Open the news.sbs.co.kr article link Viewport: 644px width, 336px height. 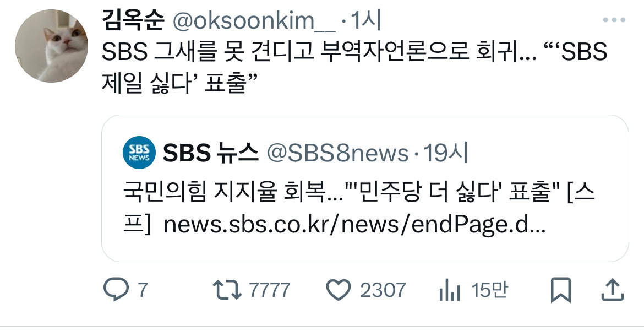click(354, 225)
